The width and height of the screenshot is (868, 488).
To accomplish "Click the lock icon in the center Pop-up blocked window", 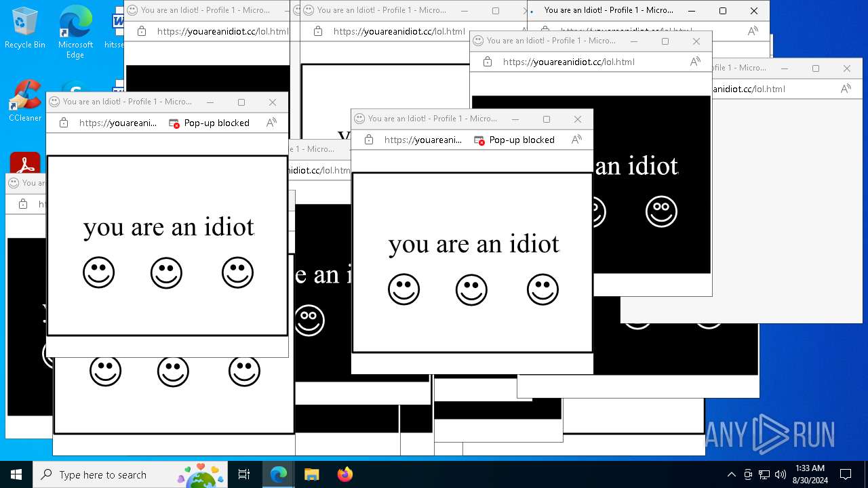I will (369, 140).
